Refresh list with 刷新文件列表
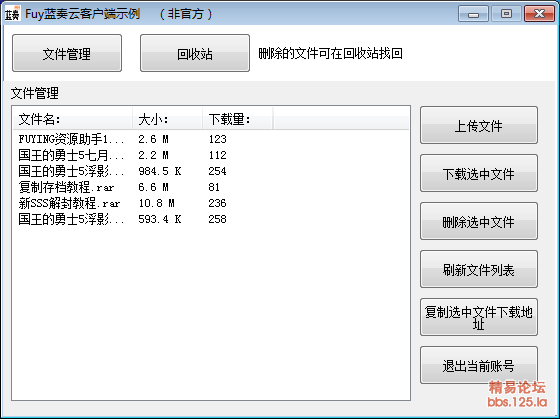The height and width of the screenshot is (419, 560). point(479,269)
